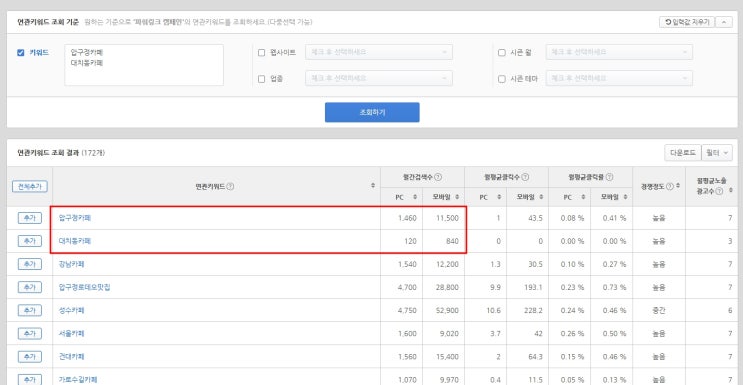
Task: Open the 업종 selection dropdown
Action: pos(379,78)
